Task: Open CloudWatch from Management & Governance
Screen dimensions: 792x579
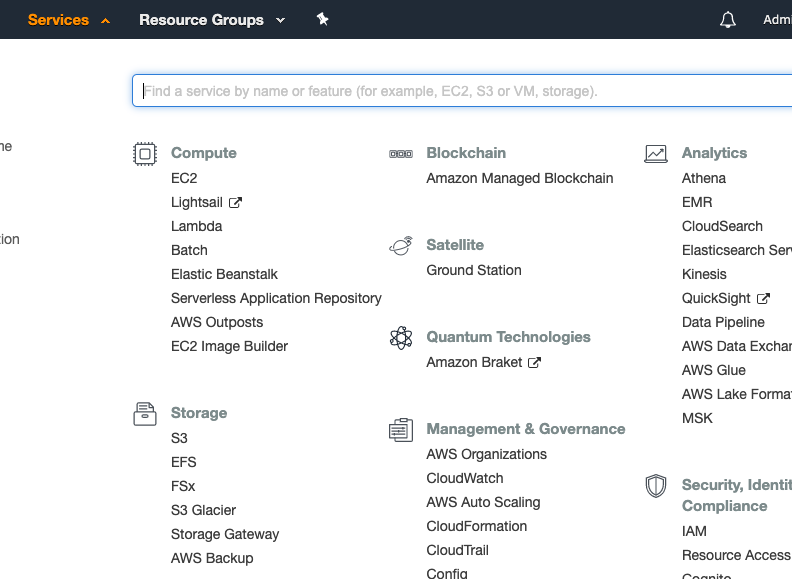Action: point(465,478)
